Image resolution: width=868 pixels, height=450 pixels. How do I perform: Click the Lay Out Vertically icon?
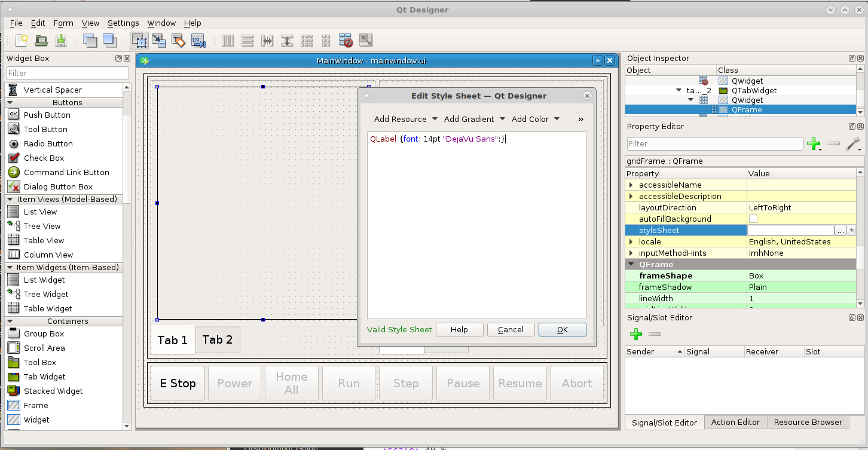point(247,41)
